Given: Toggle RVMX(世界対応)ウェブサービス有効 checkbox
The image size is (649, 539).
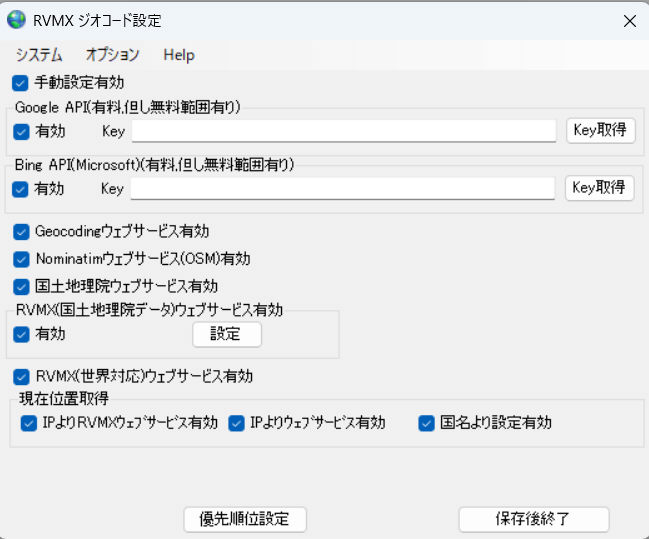Looking at the screenshot, I should [21, 377].
